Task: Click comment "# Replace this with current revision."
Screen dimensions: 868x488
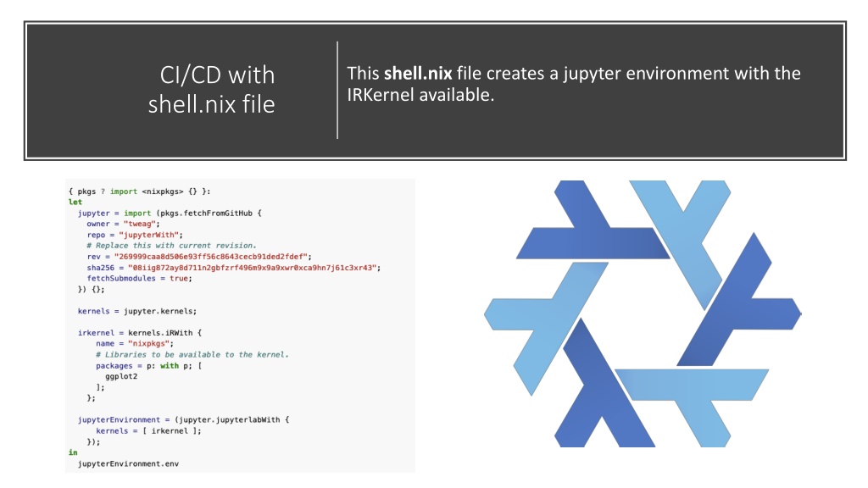Action: click(171, 246)
